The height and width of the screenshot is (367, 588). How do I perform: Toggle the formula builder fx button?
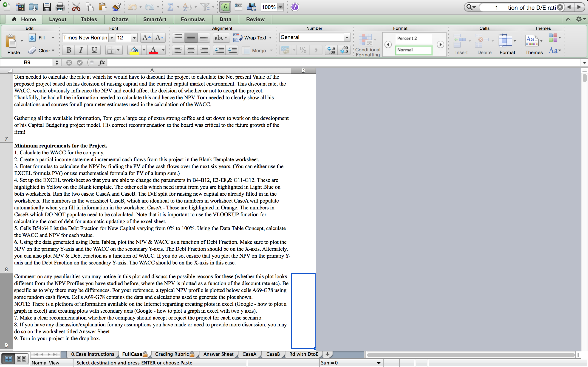[x=225, y=7]
